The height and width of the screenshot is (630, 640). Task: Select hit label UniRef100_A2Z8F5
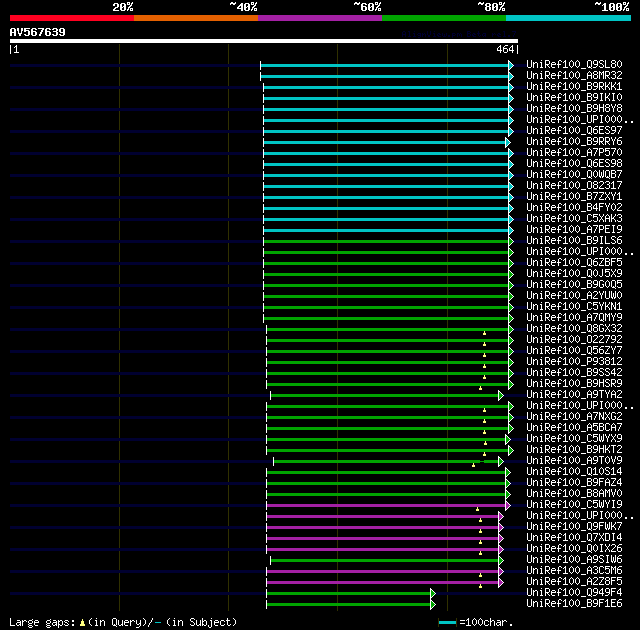[x=574, y=582]
